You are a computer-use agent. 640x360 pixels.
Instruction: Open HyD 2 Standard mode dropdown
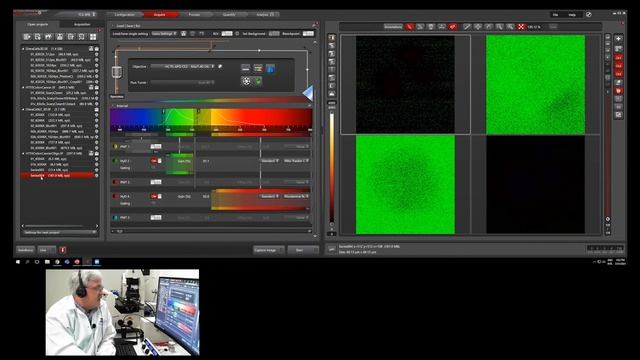[270, 161]
